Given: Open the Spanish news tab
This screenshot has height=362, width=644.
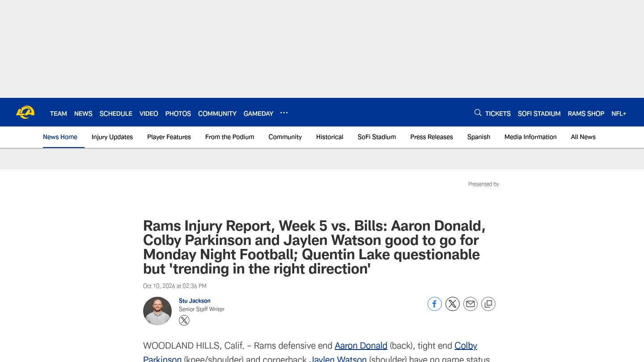Looking at the screenshot, I should click(479, 137).
